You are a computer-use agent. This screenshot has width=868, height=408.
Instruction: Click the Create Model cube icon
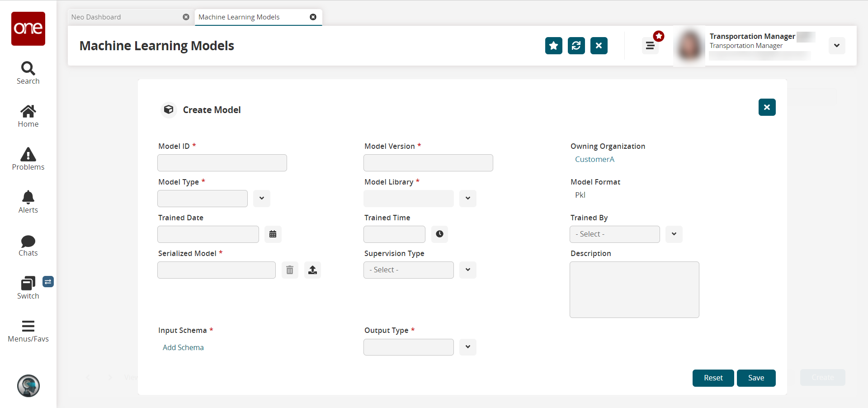coord(169,110)
